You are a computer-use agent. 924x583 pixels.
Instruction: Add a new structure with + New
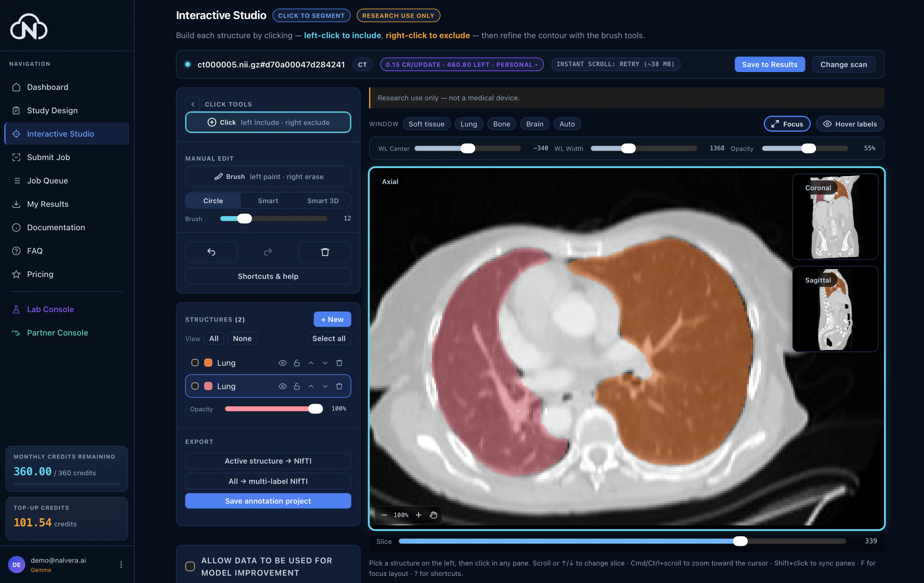tap(332, 319)
